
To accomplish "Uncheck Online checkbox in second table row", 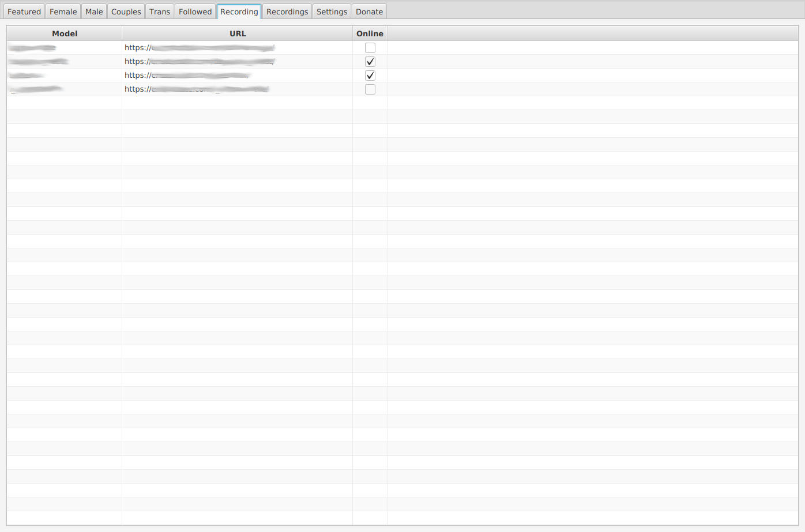I will click(x=370, y=62).
